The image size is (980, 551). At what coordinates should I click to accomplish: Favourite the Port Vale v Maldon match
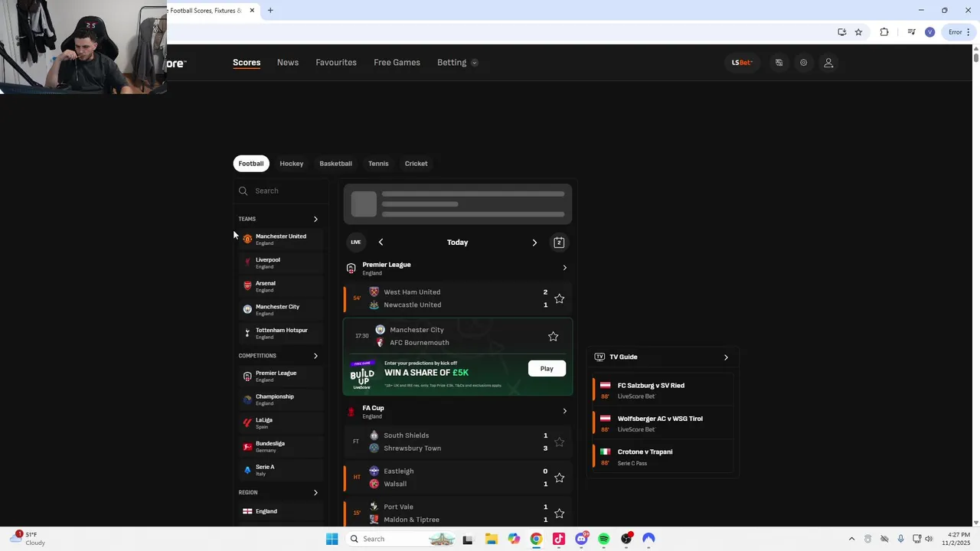[559, 514]
